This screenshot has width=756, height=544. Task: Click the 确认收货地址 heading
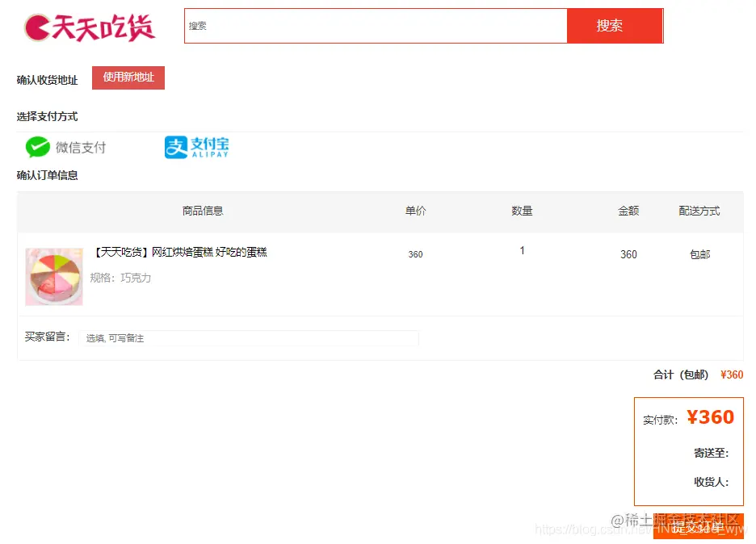[x=47, y=80]
